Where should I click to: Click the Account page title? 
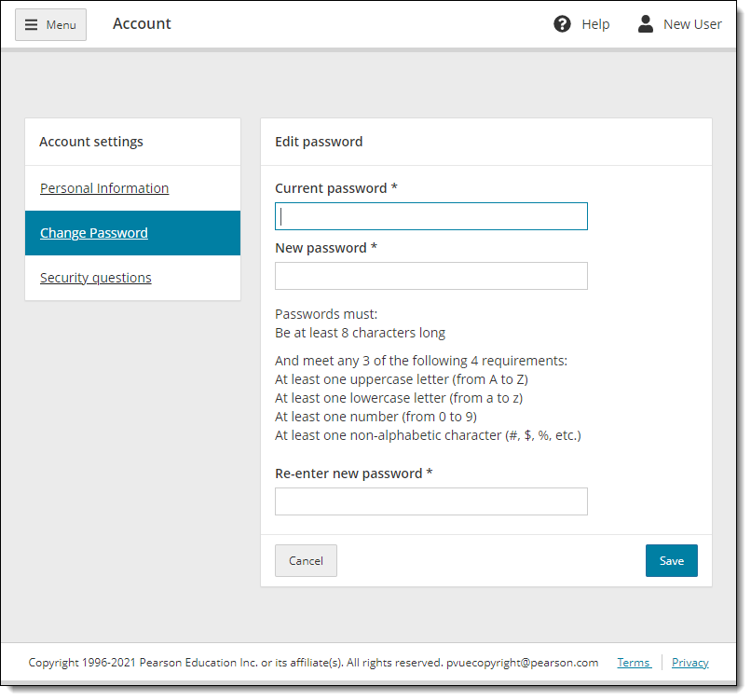coord(142,23)
